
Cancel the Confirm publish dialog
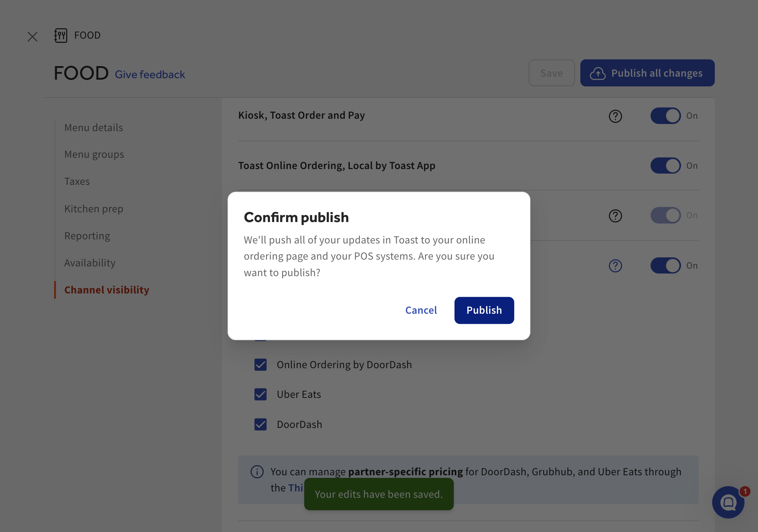421,310
